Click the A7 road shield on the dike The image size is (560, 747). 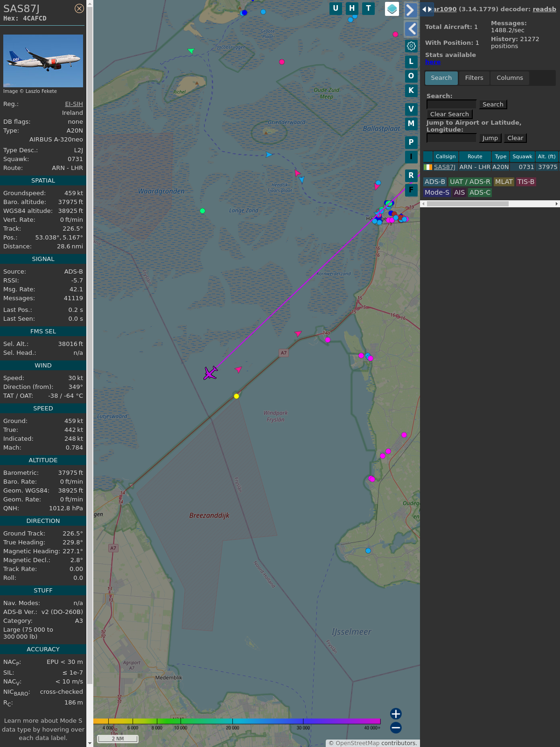tap(284, 353)
